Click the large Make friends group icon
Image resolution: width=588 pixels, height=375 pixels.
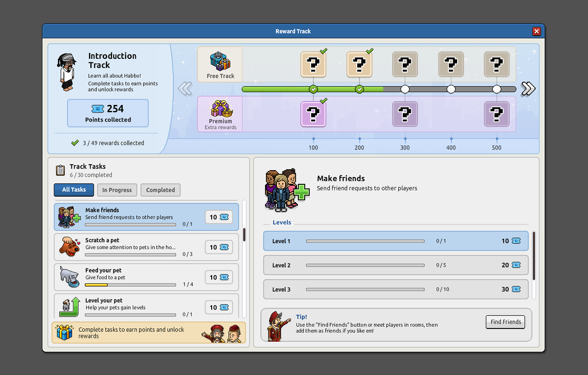(x=287, y=191)
